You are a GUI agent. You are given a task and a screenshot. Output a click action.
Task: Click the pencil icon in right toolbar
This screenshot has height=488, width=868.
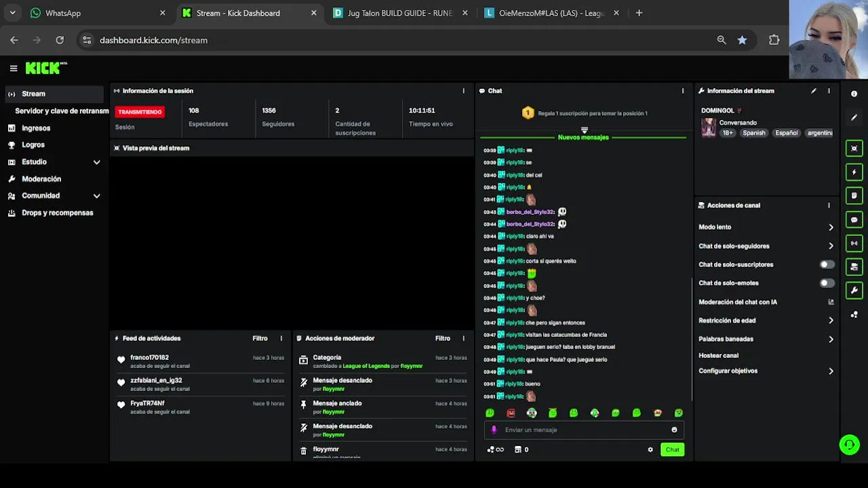coord(854,117)
